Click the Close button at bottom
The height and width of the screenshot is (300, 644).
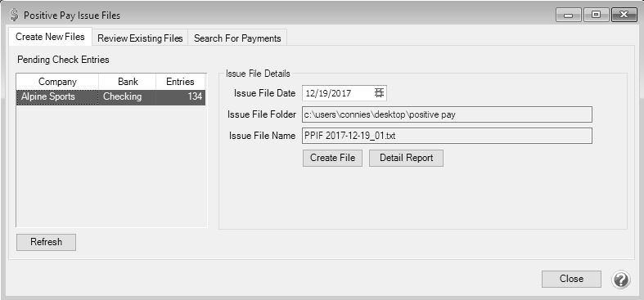pyautogui.click(x=571, y=279)
